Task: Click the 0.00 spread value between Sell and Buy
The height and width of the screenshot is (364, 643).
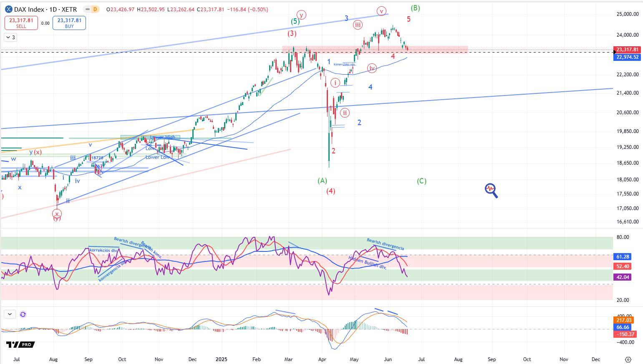Action: (45, 23)
